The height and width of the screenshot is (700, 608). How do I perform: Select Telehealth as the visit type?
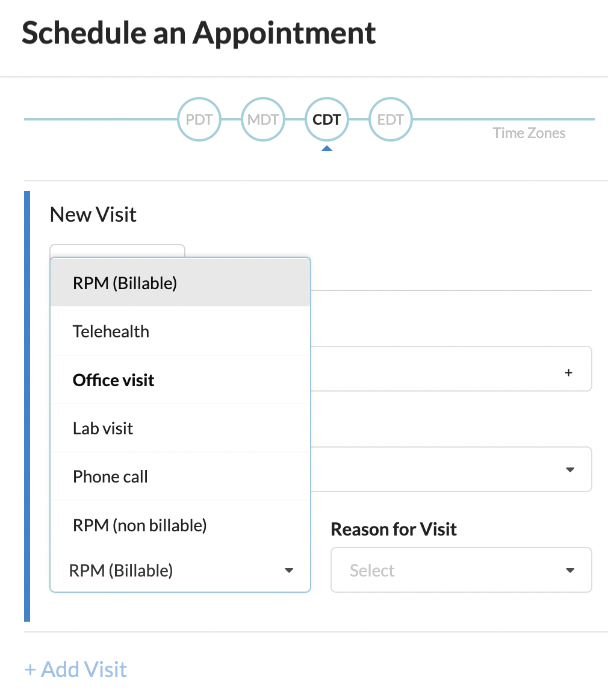pyautogui.click(x=111, y=331)
